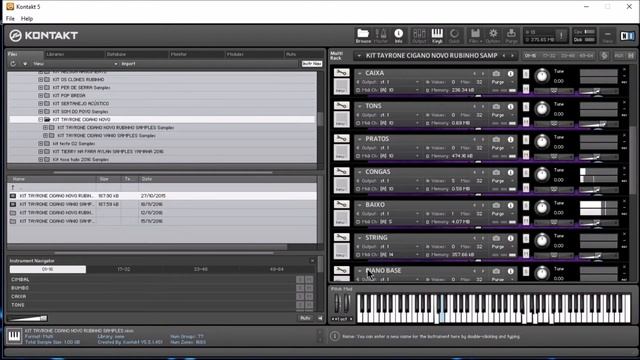Click TONS snapshot camera icon
This screenshot has height=360, width=640.
click(x=496, y=107)
